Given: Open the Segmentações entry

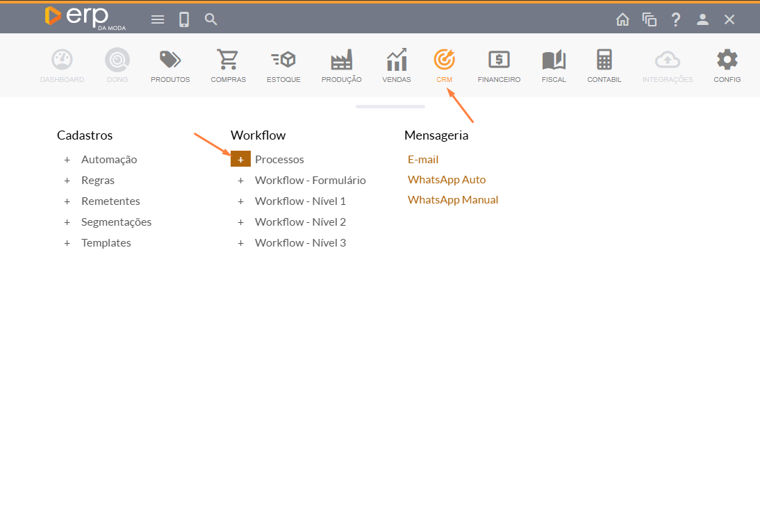Looking at the screenshot, I should pos(116,222).
